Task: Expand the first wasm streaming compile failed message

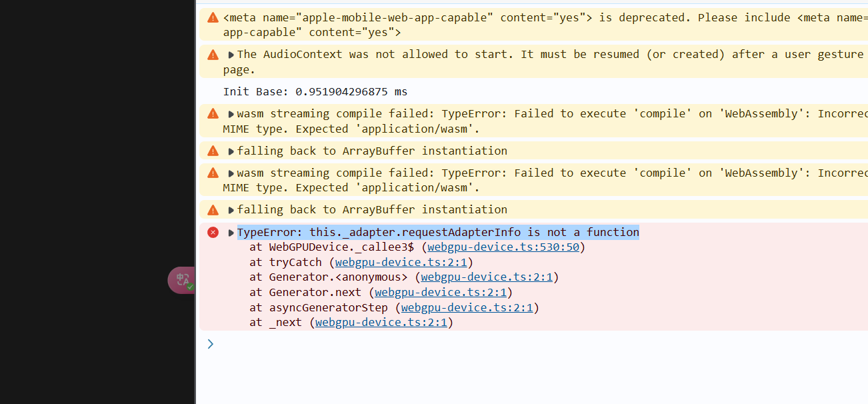Action: [x=231, y=114]
